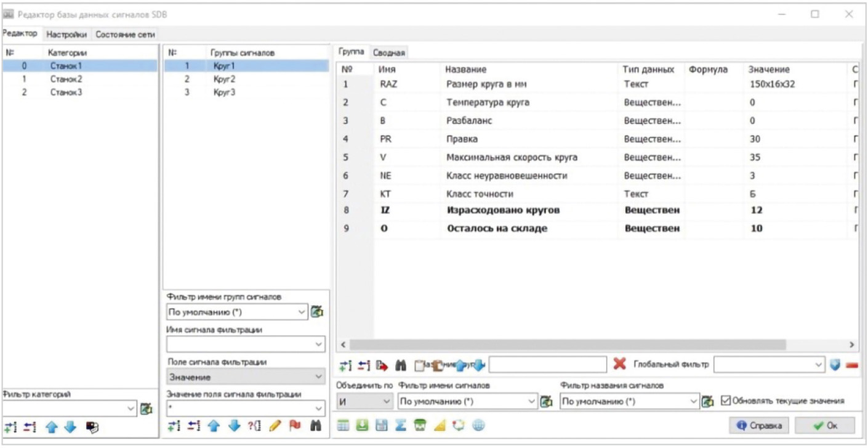
Task: Open the "Сводная" tab
Action: point(388,53)
